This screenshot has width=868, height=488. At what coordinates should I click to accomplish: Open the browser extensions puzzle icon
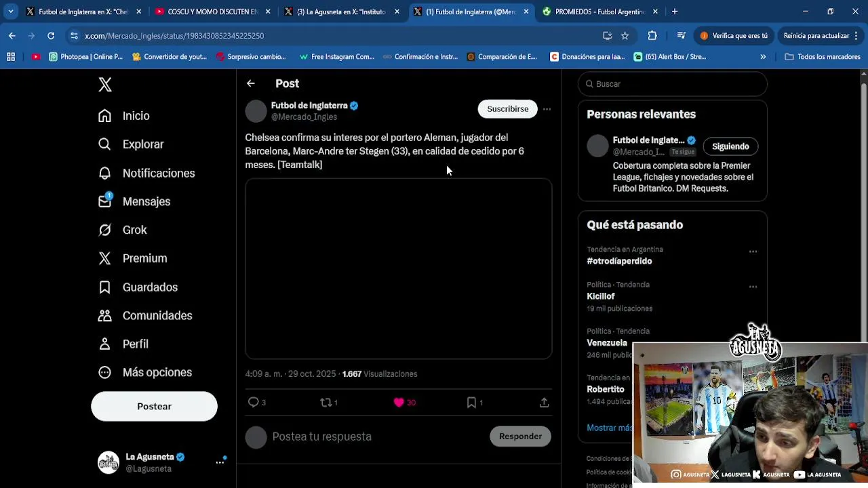coord(652,36)
